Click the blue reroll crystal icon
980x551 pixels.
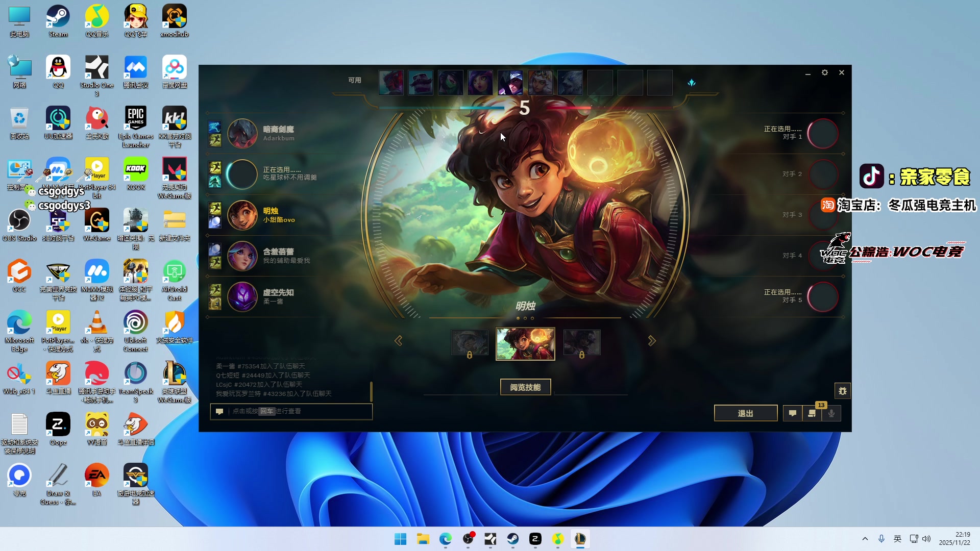click(x=692, y=83)
